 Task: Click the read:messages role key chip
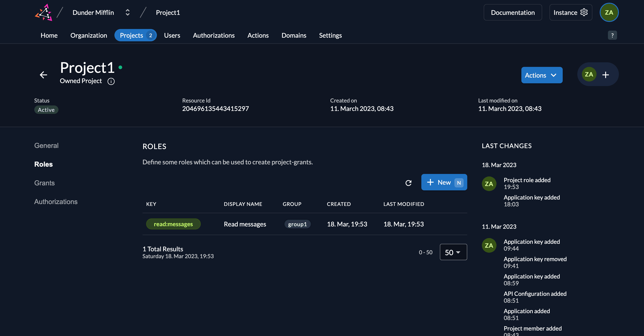tap(173, 224)
